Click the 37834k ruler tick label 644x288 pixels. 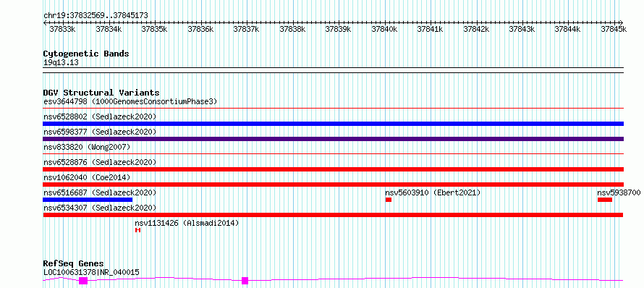[x=109, y=29]
